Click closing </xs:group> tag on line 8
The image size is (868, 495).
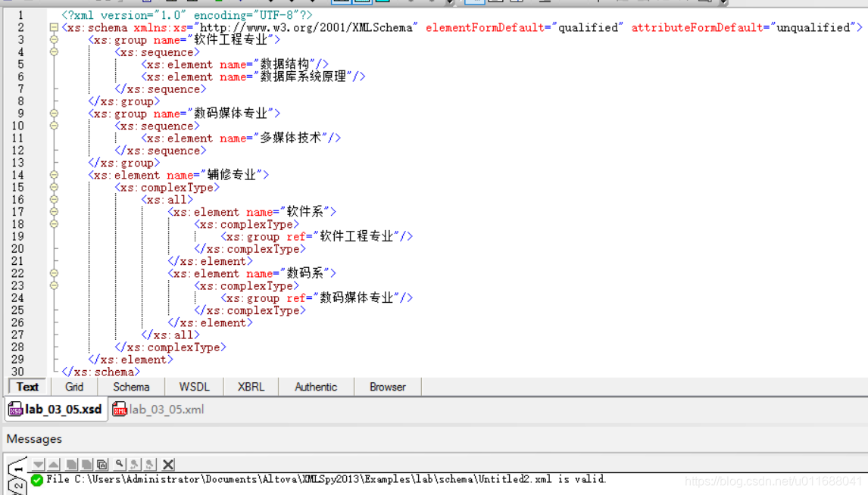(x=124, y=101)
